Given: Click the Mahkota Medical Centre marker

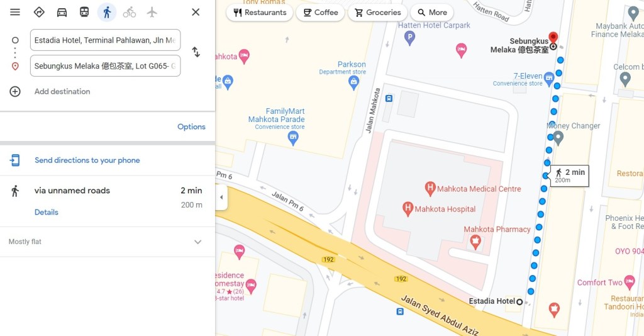Looking at the screenshot, I should 430,189.
